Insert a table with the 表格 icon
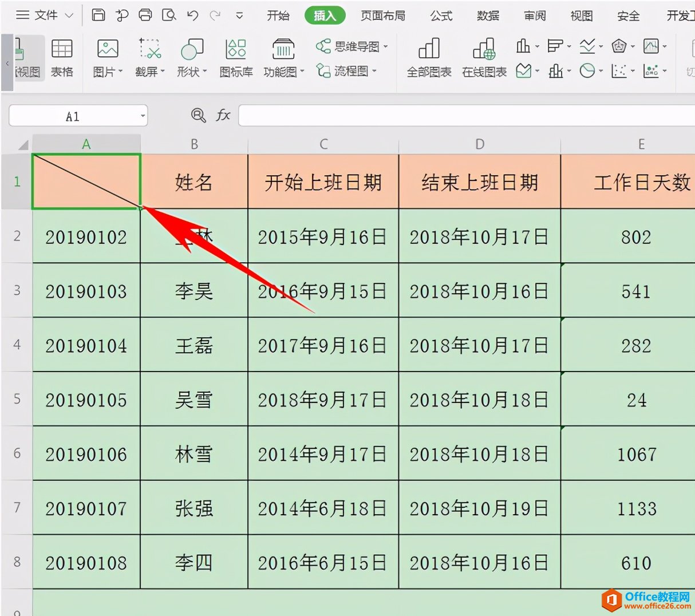The width and height of the screenshot is (695, 616). (62, 58)
